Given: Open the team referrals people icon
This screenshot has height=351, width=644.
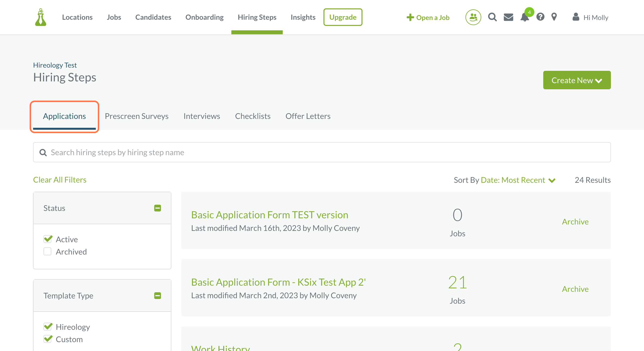Looking at the screenshot, I should point(473,17).
